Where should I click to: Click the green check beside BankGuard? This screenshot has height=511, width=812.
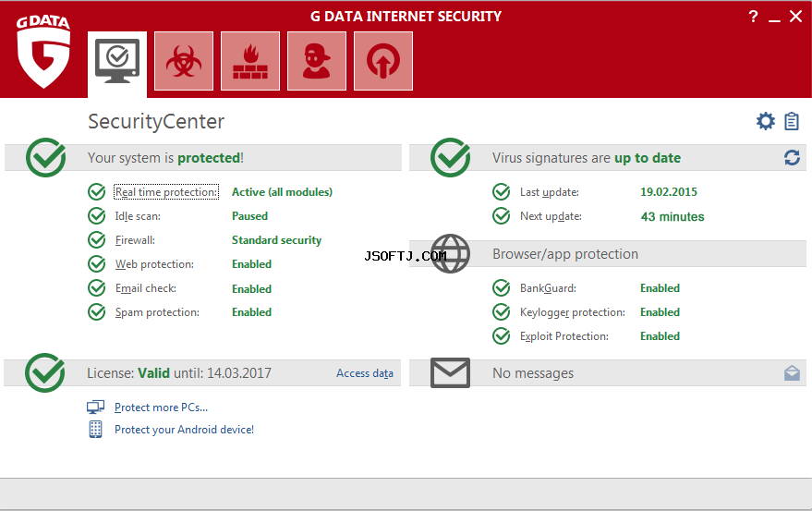click(x=502, y=287)
